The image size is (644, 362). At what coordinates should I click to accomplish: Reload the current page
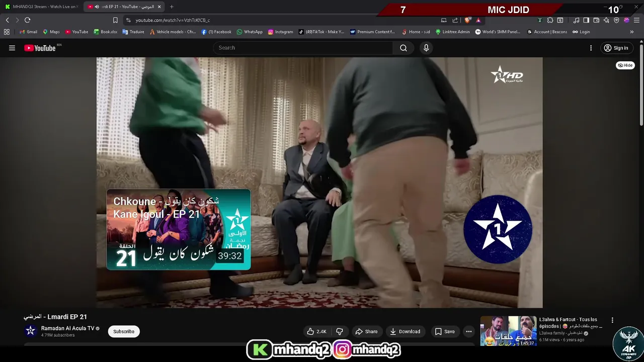click(27, 20)
